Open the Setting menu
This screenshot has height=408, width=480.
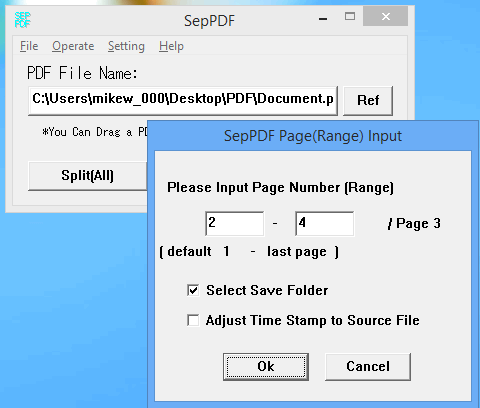pyautogui.click(x=126, y=46)
